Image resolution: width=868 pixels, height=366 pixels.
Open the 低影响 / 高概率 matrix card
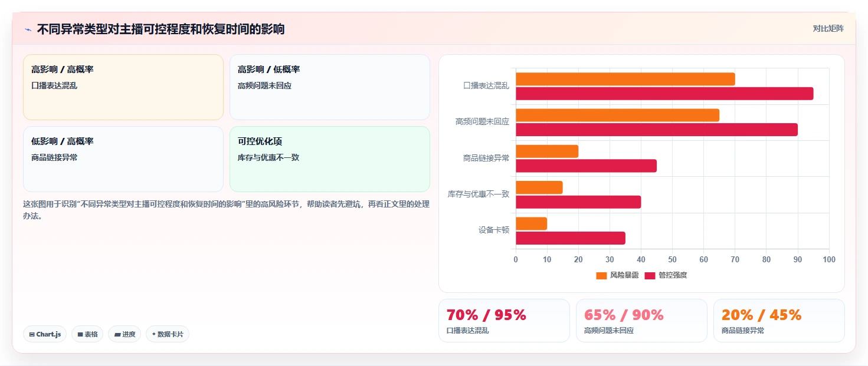click(x=123, y=159)
